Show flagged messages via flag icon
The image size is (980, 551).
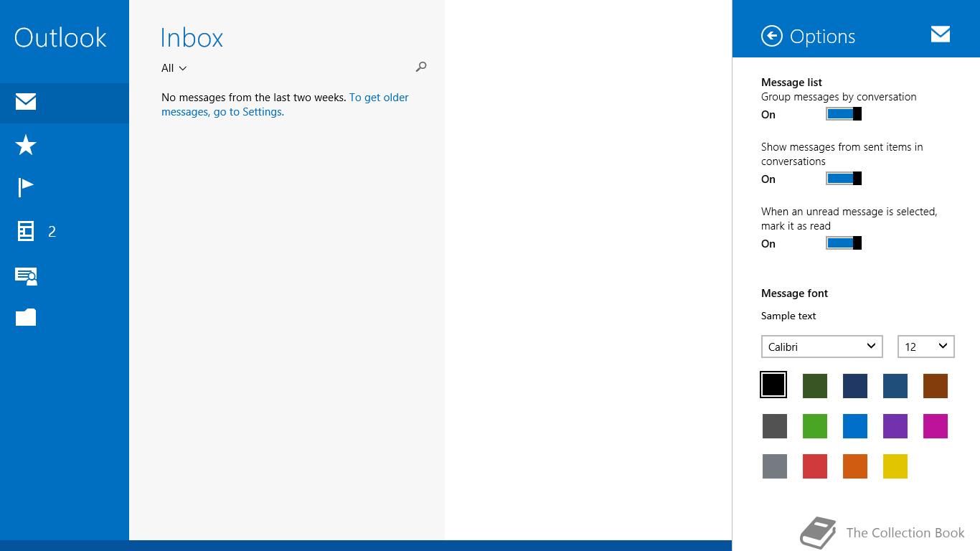pyautogui.click(x=26, y=187)
